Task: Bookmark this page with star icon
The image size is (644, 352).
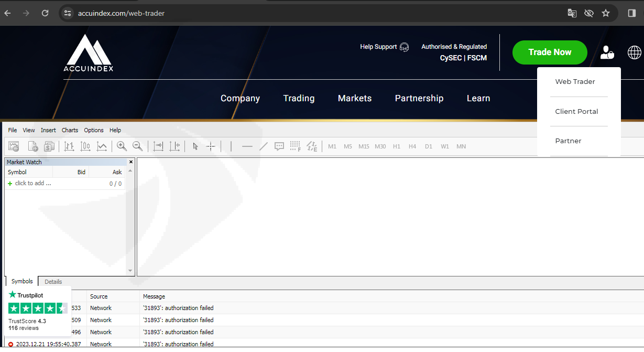Action: 606,13
